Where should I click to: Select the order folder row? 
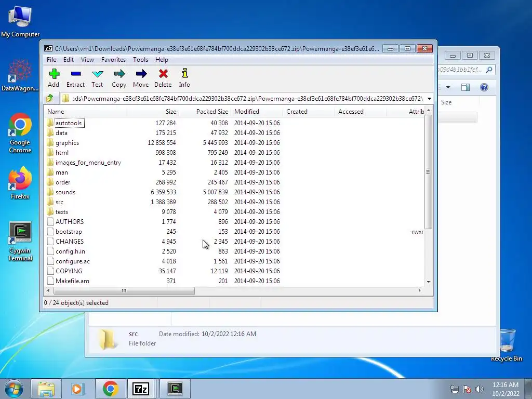point(234,182)
